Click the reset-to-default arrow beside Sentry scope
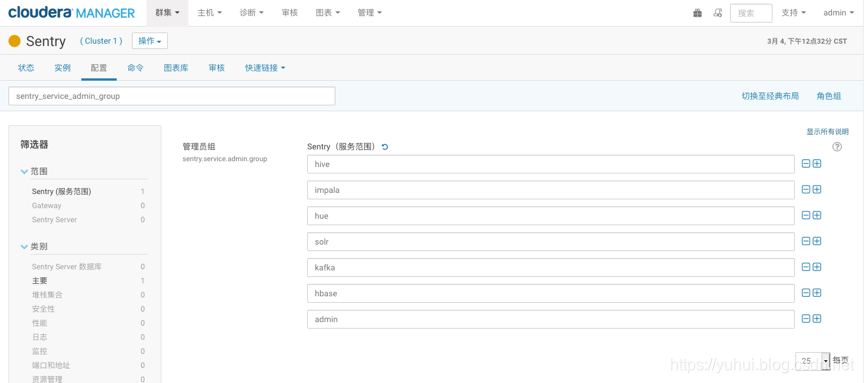 click(x=385, y=147)
